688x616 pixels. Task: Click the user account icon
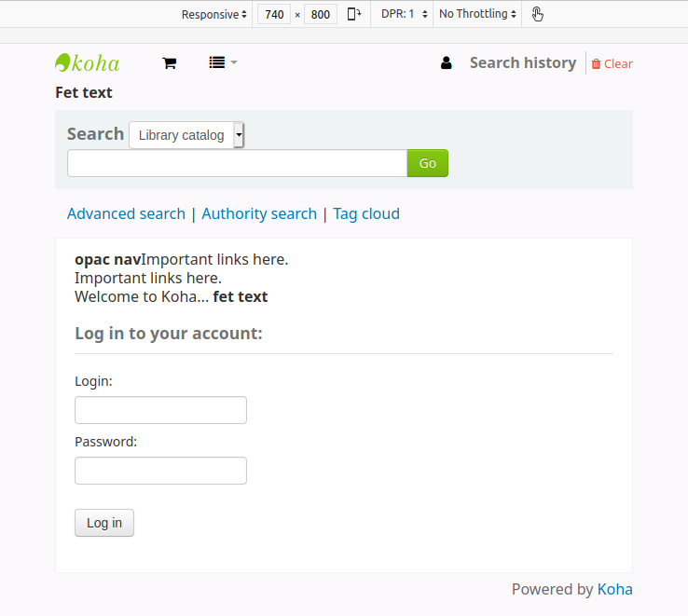pos(447,63)
